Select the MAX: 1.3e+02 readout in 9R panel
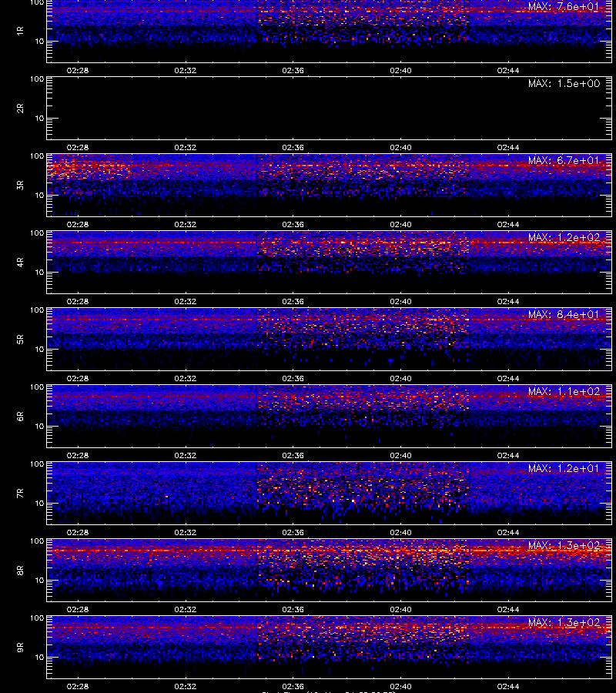616x693 pixels. click(x=564, y=622)
